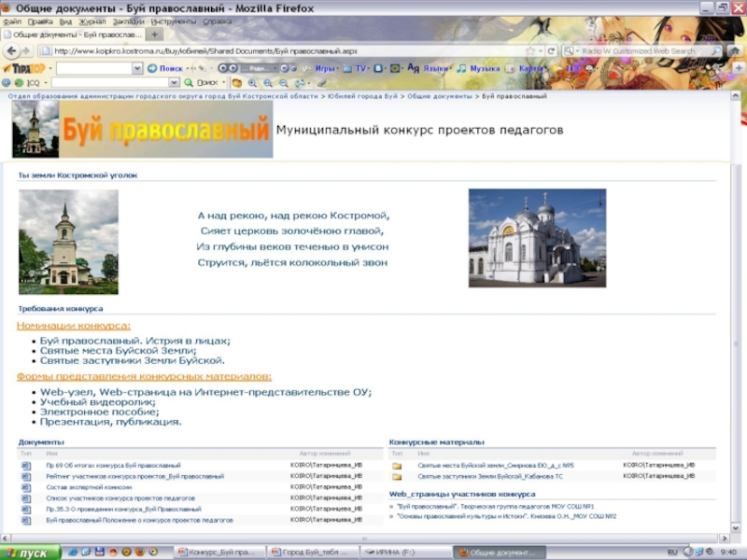
Task: Click the zoom-in magnifier on the ICQ toolbar
Action: (252, 83)
